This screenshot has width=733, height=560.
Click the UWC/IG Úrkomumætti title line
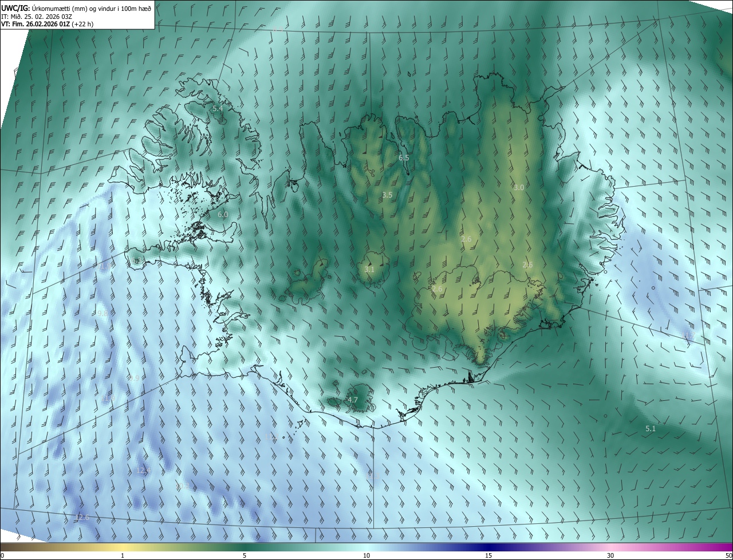(76, 8)
